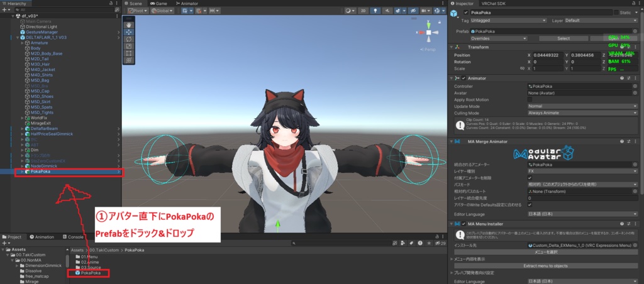Image resolution: width=644 pixels, height=284 pixels.
Task: Open the Pivot dropdown
Action: pyautogui.click(x=138, y=11)
